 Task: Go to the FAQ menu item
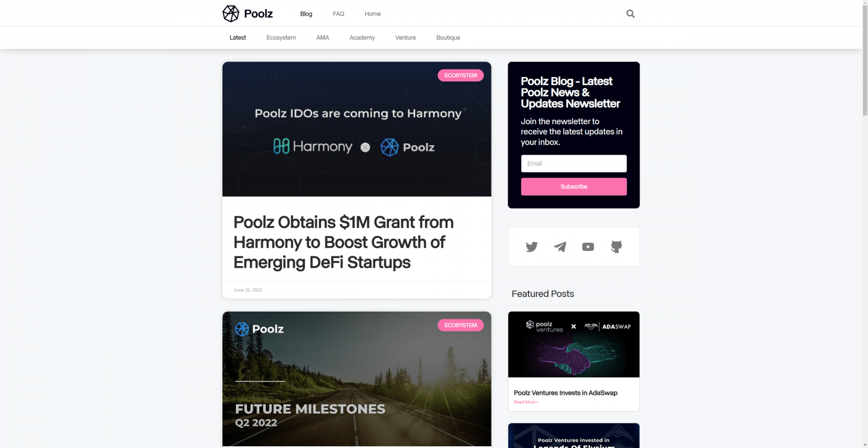(339, 14)
